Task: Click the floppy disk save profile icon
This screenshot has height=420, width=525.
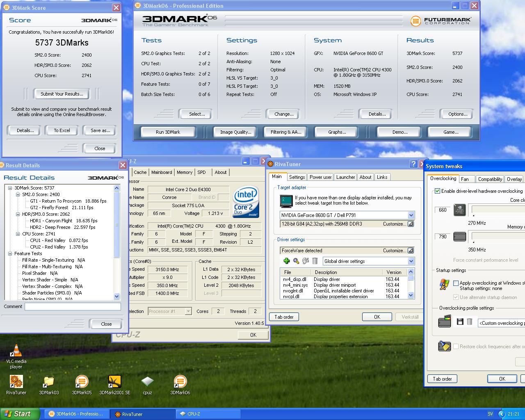Action: point(460,322)
